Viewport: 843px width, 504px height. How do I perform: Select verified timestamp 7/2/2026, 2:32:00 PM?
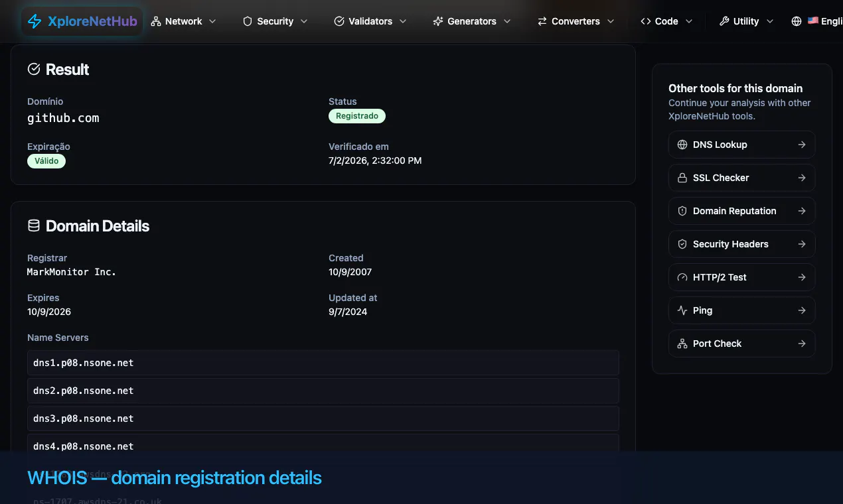tap(375, 160)
